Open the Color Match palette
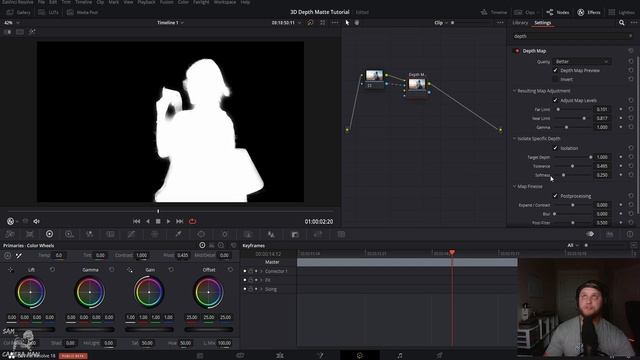640x360 pixels. [x=30, y=234]
